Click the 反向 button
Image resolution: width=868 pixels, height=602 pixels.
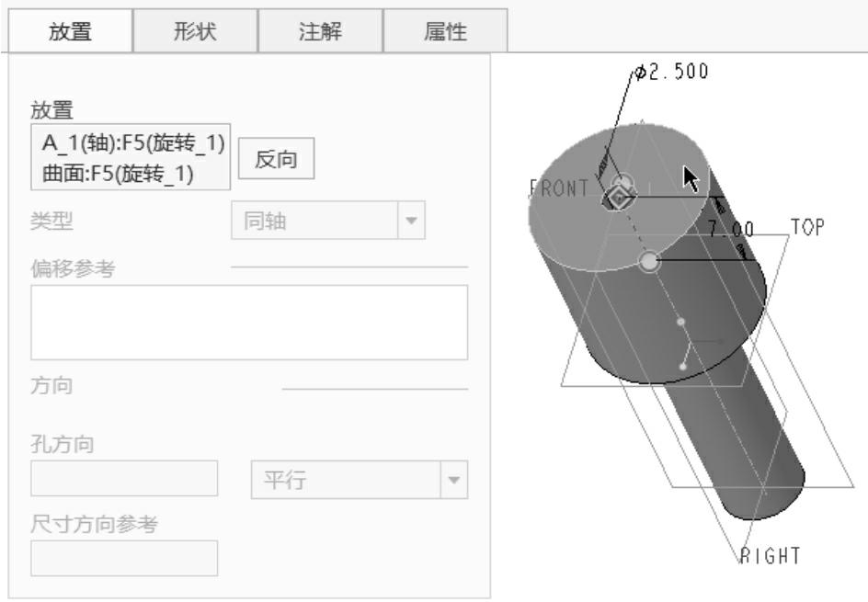pos(276,159)
